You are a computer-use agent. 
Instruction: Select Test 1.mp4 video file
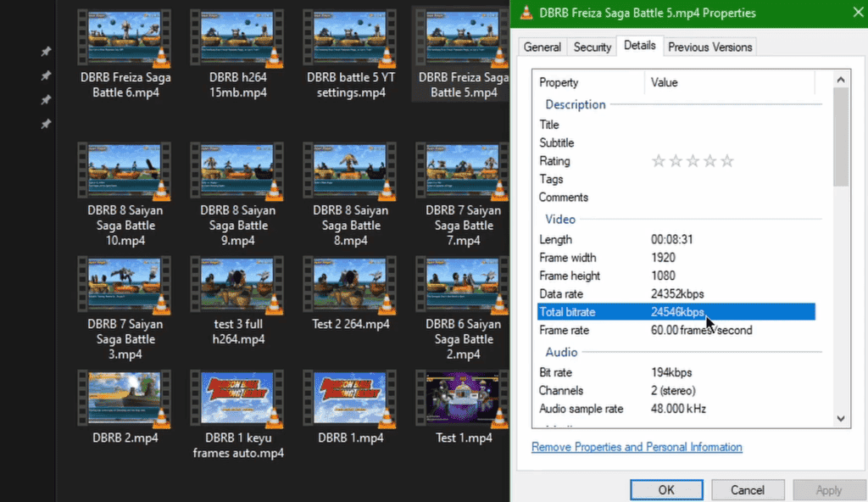(x=463, y=408)
